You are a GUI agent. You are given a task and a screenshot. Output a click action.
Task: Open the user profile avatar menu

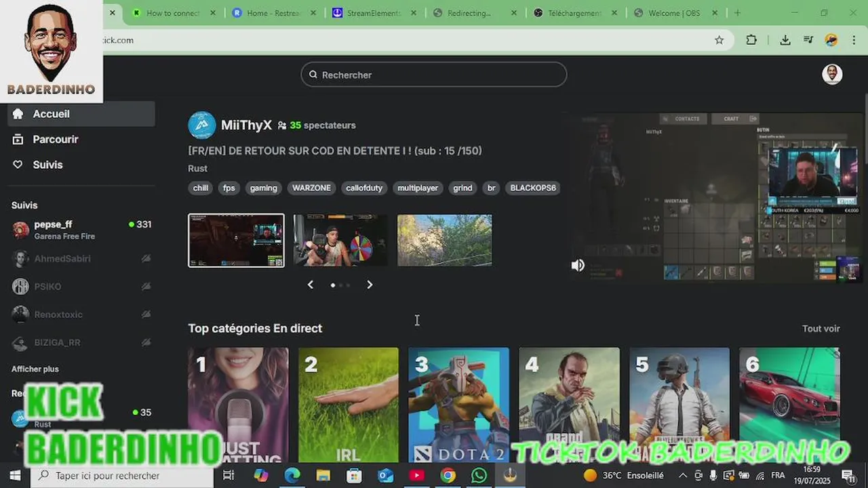(x=832, y=75)
